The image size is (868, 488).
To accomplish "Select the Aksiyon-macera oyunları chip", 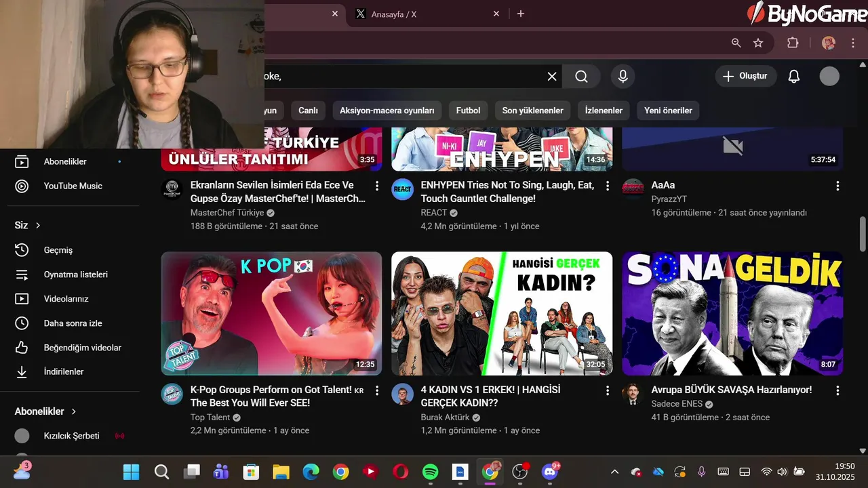I will coord(387,110).
